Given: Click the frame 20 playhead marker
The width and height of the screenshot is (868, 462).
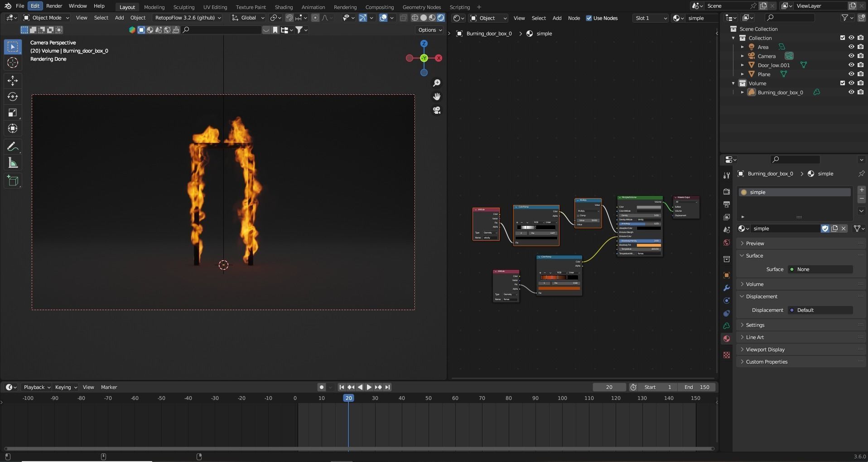Looking at the screenshot, I should coord(348,398).
